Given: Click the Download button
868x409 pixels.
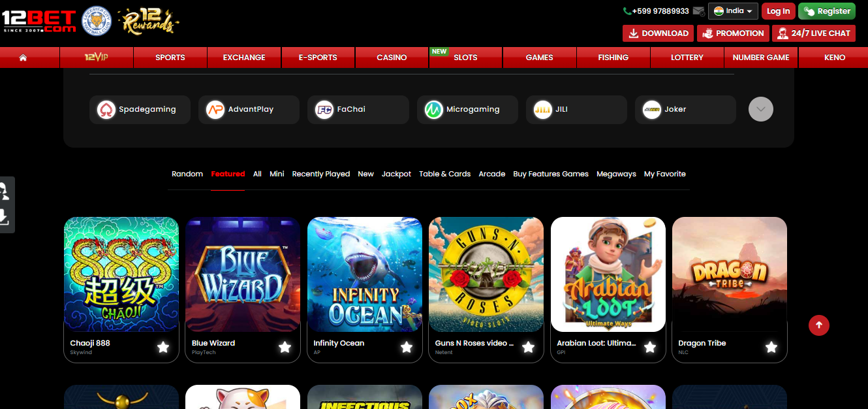Looking at the screenshot, I should (658, 33).
